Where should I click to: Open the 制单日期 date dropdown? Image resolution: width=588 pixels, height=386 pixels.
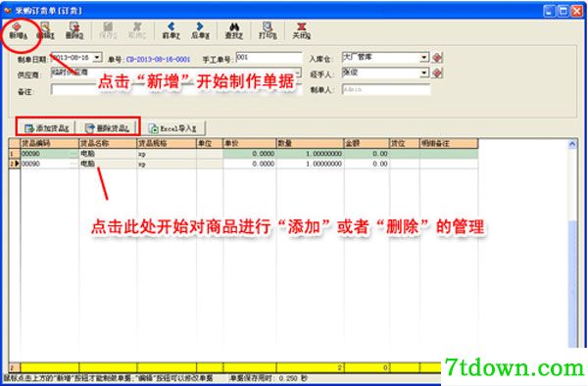pos(97,58)
